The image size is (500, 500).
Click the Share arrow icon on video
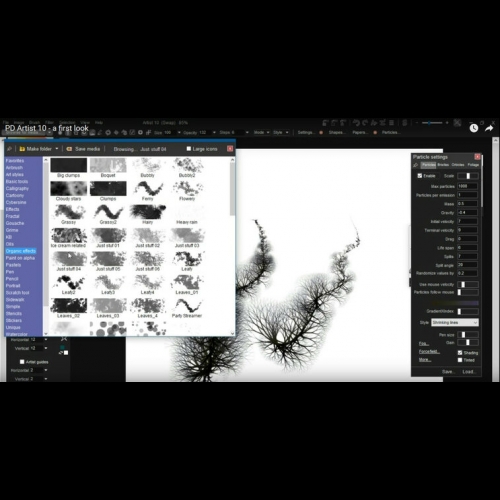coord(489,128)
